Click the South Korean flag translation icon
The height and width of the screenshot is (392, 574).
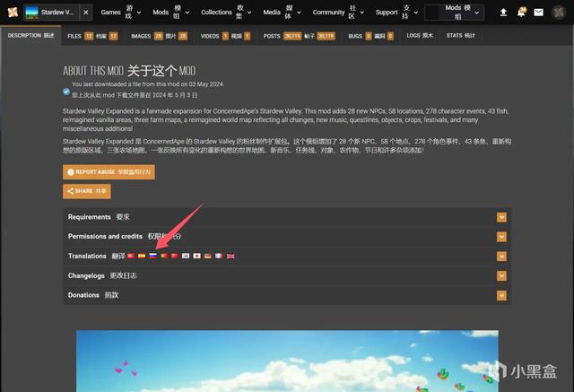tap(186, 256)
